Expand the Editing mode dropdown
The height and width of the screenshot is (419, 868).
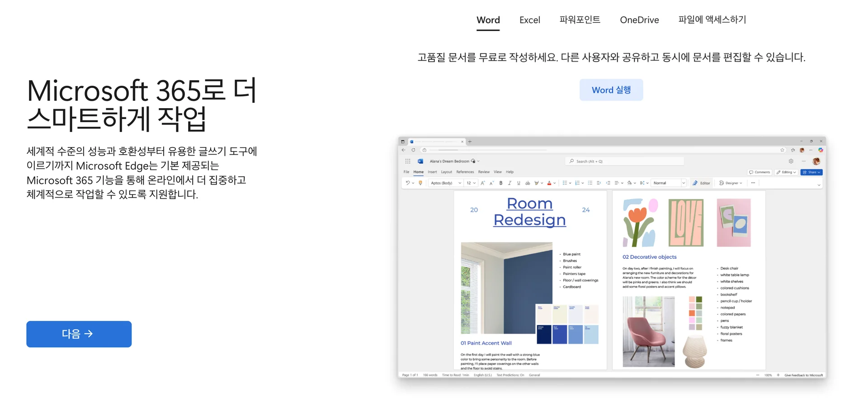(786, 172)
